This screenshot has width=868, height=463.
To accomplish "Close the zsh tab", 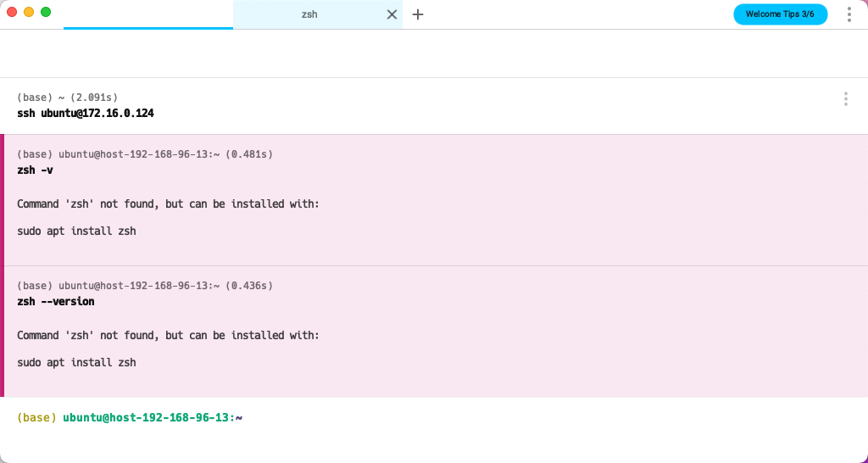I will (392, 14).
